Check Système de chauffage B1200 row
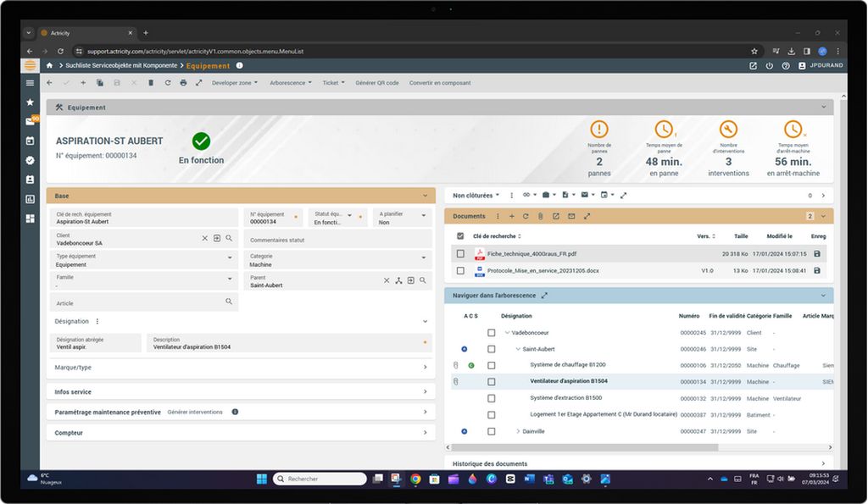 [x=491, y=365]
